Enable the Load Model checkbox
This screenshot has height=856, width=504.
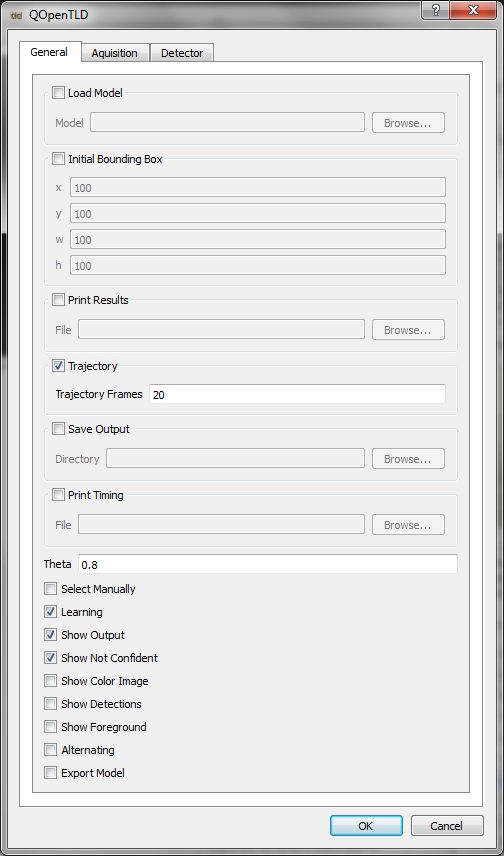click(58, 93)
